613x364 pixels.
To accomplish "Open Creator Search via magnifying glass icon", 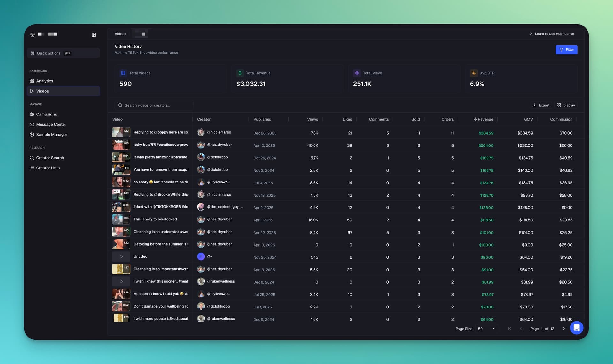I will [x=32, y=158].
